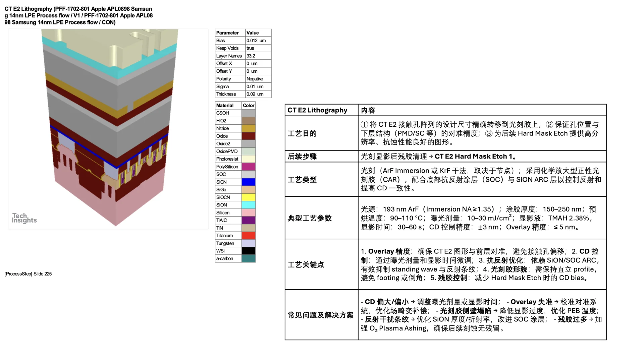The height and width of the screenshot is (362, 644).
Task: Click the SiCN blue color swatch
Action: click(248, 182)
